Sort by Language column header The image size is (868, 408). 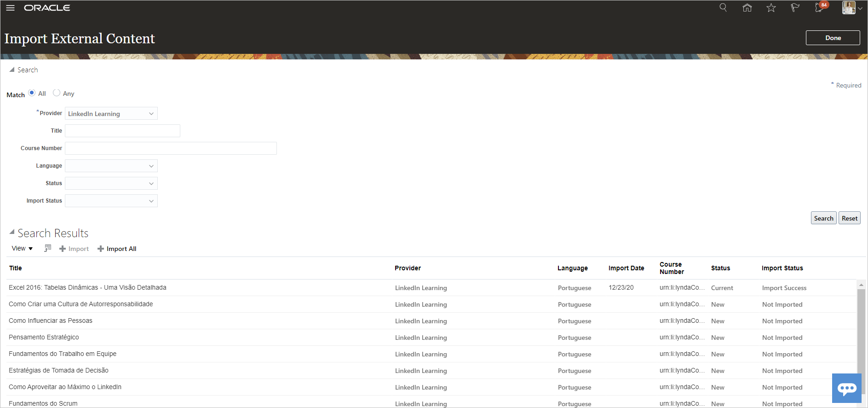click(572, 268)
